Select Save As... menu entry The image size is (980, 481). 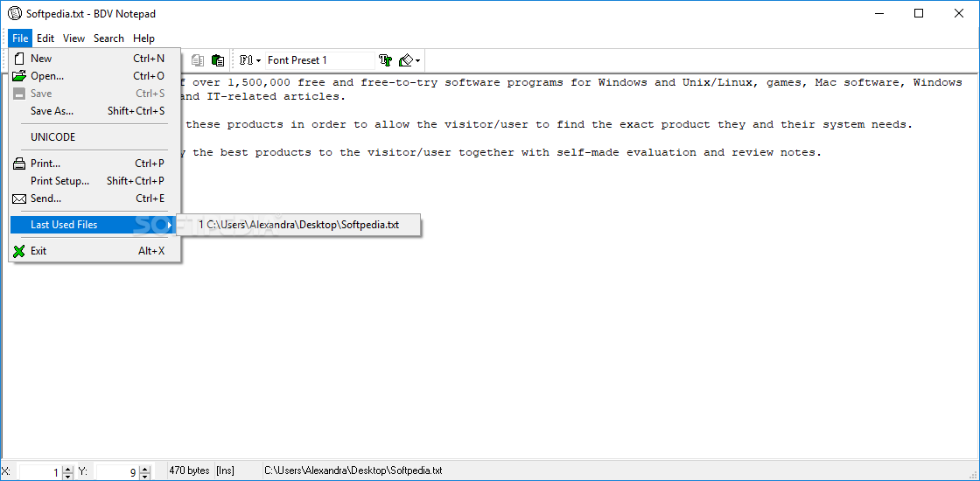(x=95, y=111)
